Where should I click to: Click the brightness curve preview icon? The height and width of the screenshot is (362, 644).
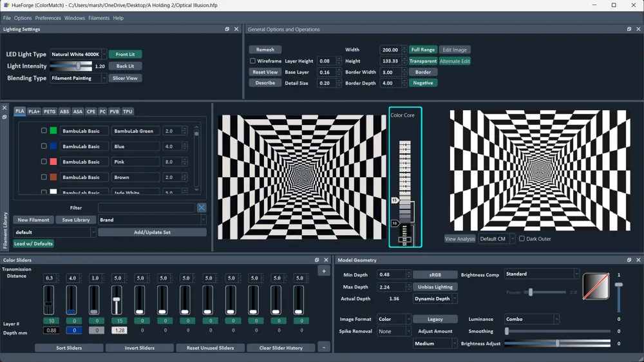click(x=596, y=286)
